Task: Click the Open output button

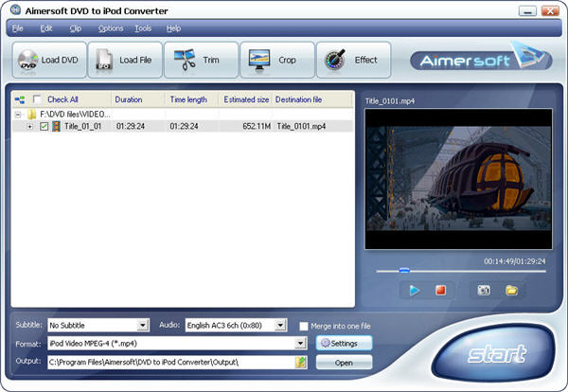Action: pos(345,363)
